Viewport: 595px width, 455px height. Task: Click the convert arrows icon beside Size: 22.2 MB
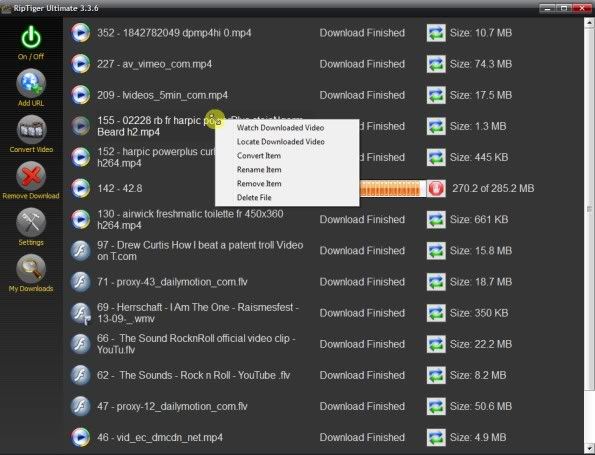pos(436,344)
